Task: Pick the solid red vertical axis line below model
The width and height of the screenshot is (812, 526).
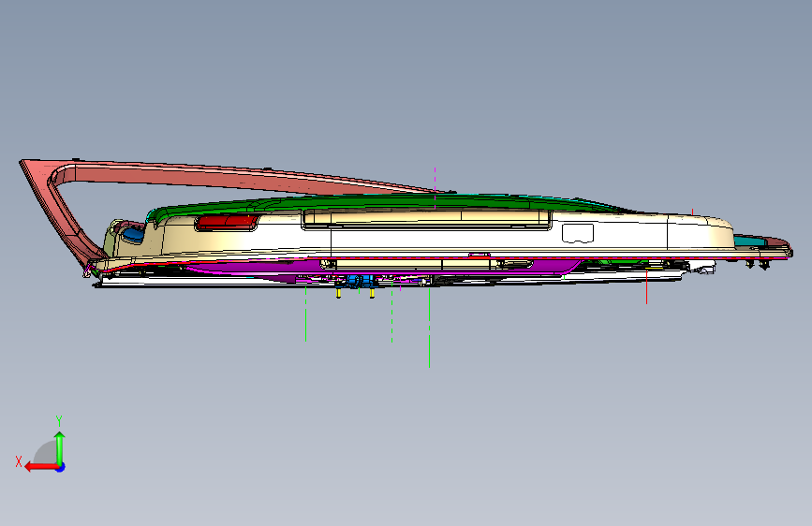Action: 646,286
